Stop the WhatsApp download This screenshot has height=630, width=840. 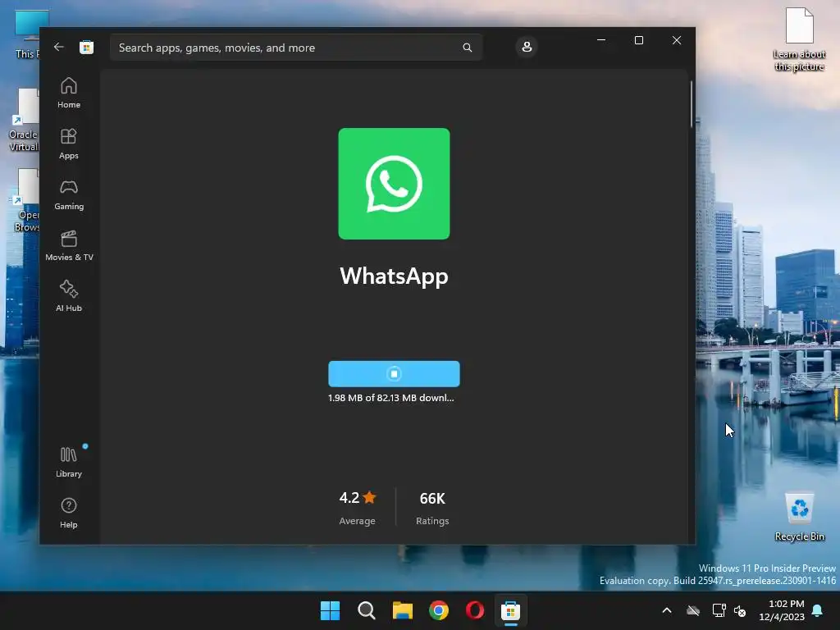(x=394, y=374)
